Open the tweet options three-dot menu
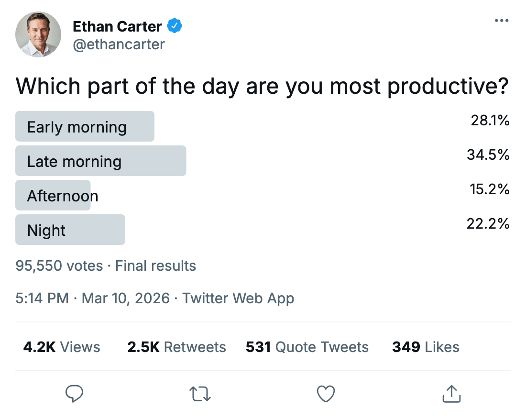The width and height of the screenshot is (526, 420). pyautogui.click(x=502, y=20)
